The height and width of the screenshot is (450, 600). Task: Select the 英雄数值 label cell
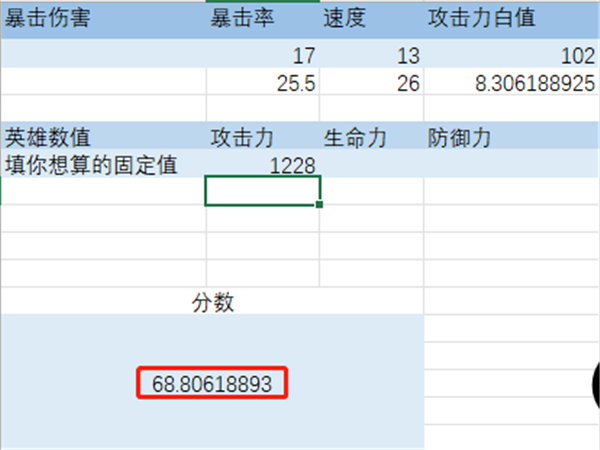(x=102, y=136)
